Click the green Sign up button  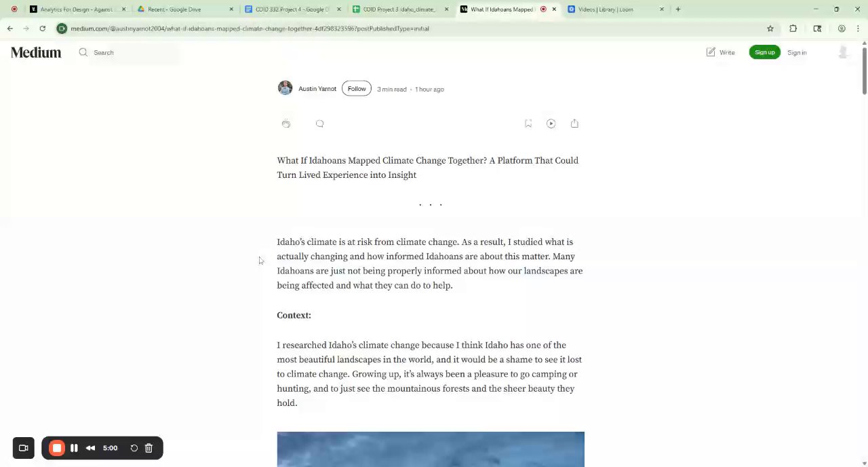point(764,52)
